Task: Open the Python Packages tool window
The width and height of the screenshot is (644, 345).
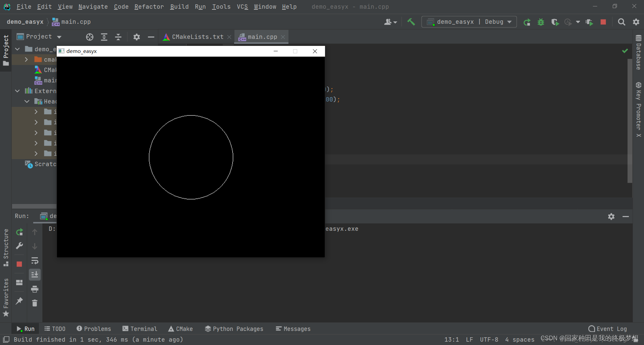Action: point(234,329)
